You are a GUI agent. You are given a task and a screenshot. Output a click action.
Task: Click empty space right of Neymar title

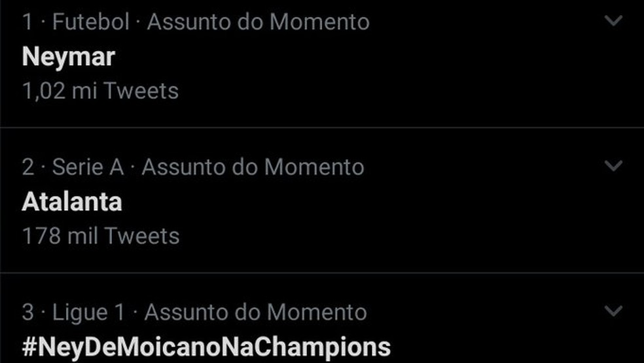(x=360, y=57)
